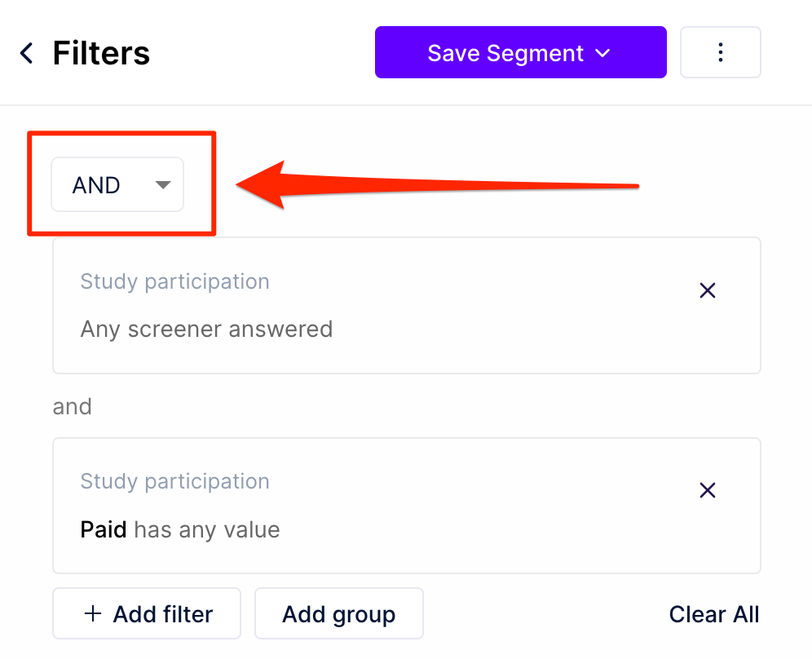The width and height of the screenshot is (812, 659).
Task: Open the AND logic operator dropdown
Action: point(117,184)
